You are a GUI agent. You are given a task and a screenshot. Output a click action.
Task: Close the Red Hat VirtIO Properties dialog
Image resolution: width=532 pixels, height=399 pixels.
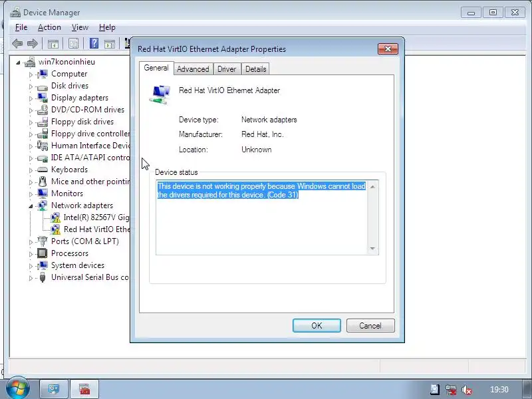coord(388,49)
